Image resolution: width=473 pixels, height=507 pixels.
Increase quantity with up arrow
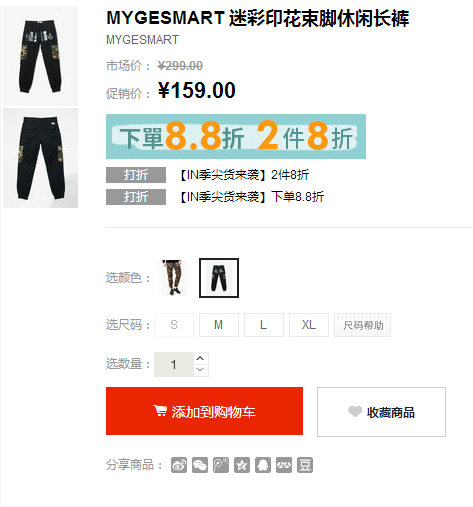200,358
